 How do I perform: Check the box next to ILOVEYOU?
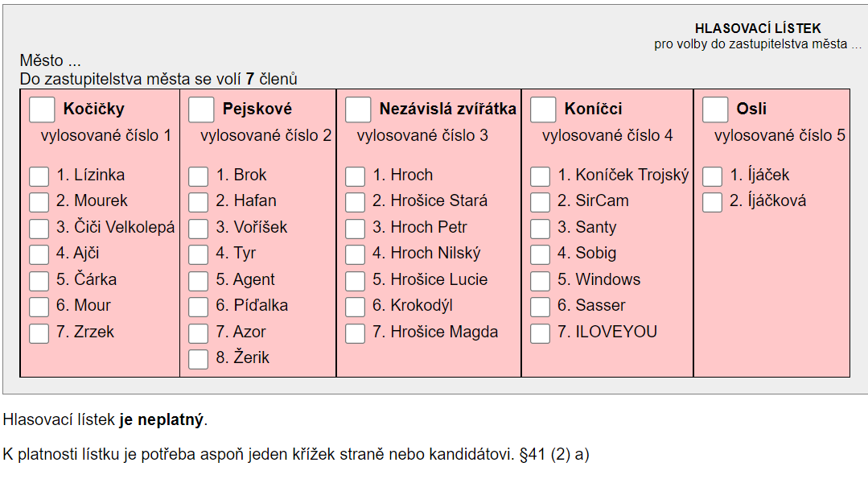(x=541, y=333)
